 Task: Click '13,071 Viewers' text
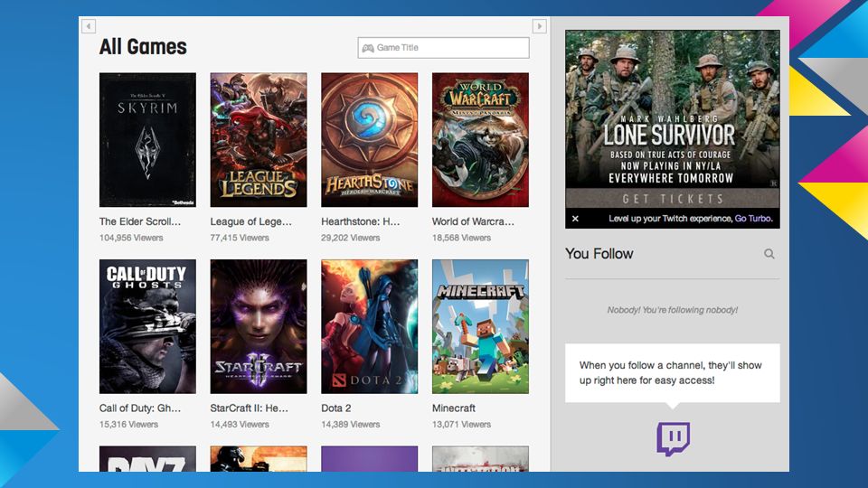tap(462, 425)
